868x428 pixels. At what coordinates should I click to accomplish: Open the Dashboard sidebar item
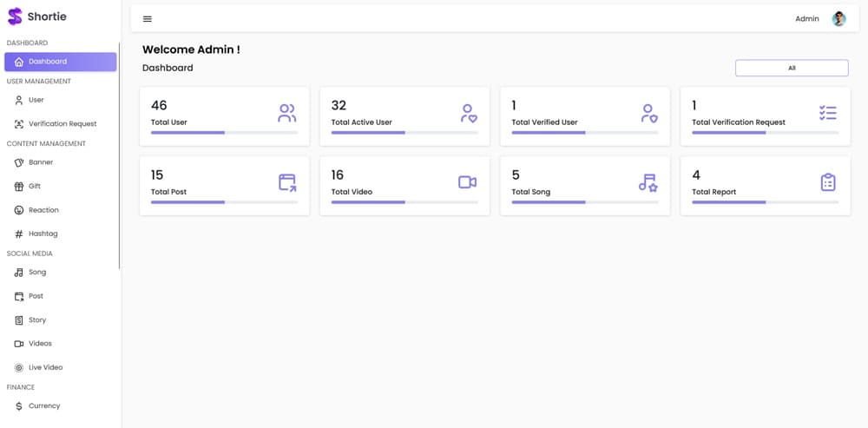pyautogui.click(x=60, y=62)
